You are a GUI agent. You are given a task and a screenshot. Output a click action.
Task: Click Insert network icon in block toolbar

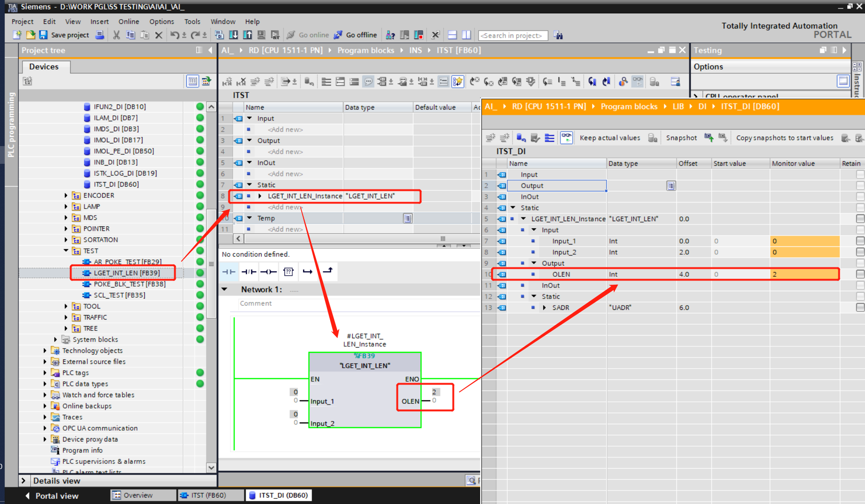(x=227, y=82)
